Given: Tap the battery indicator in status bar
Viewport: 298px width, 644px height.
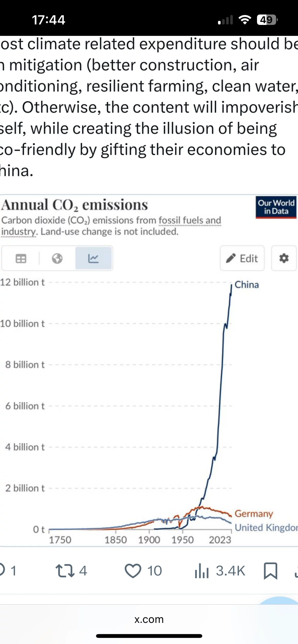Looking at the screenshot, I should pyautogui.click(x=267, y=20).
